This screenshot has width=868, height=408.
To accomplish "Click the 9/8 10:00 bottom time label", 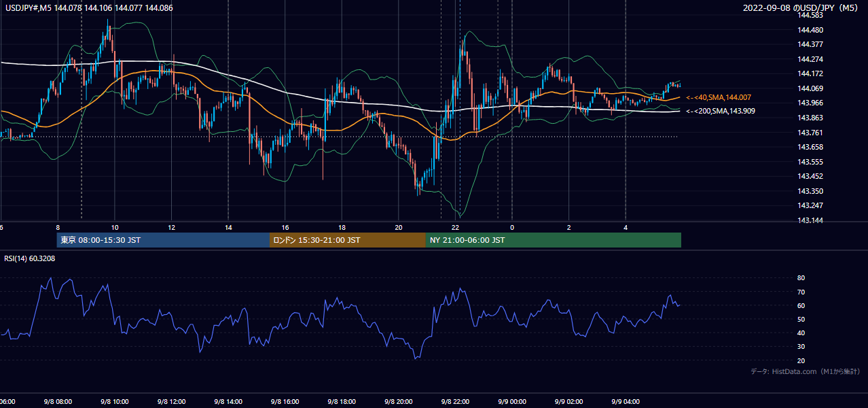I will point(114,401).
